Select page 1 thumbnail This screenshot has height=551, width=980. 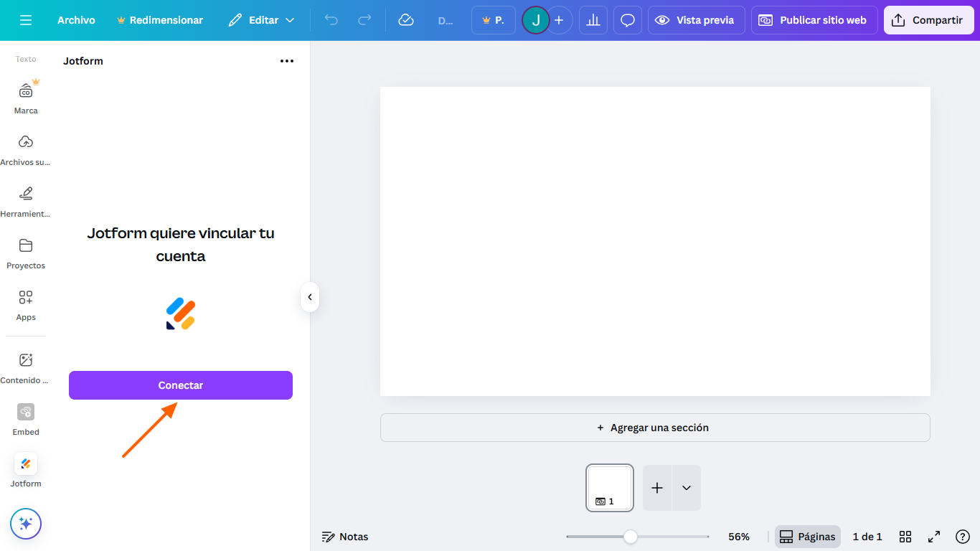[610, 488]
